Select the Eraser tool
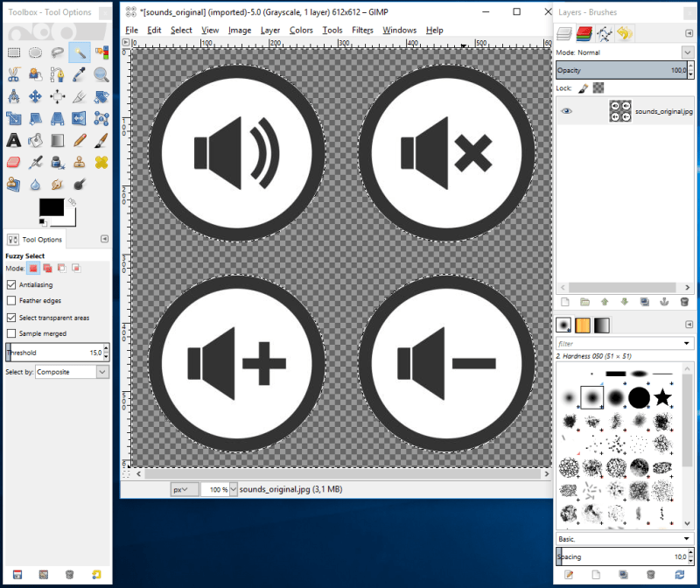This screenshot has height=588, width=700. coord(14,162)
